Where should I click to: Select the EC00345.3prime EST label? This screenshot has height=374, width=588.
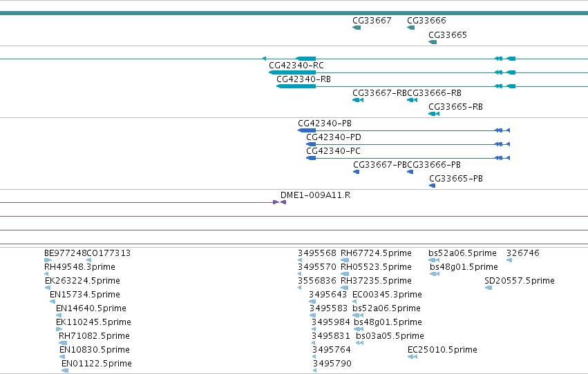point(388,295)
